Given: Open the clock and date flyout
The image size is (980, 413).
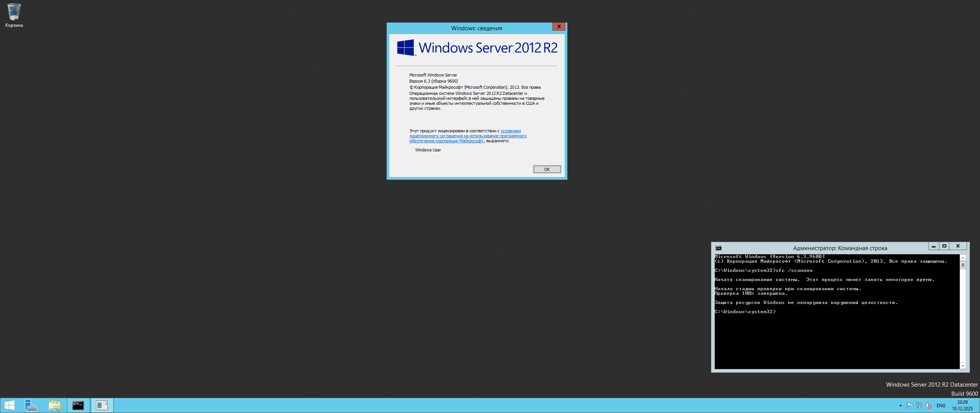Looking at the screenshot, I should [x=962, y=405].
